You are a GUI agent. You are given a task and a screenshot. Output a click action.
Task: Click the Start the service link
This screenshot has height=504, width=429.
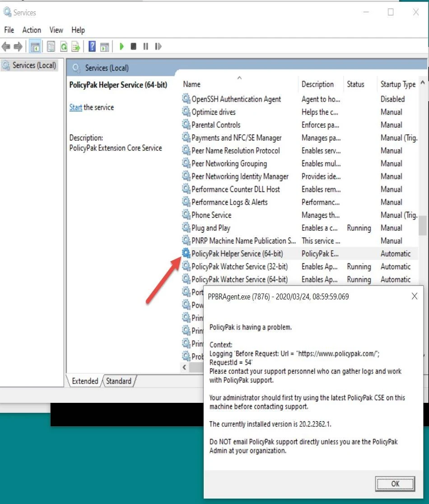pos(75,107)
